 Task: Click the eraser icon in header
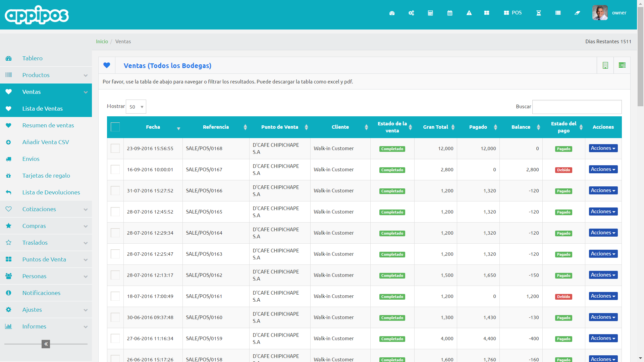pos(577,13)
